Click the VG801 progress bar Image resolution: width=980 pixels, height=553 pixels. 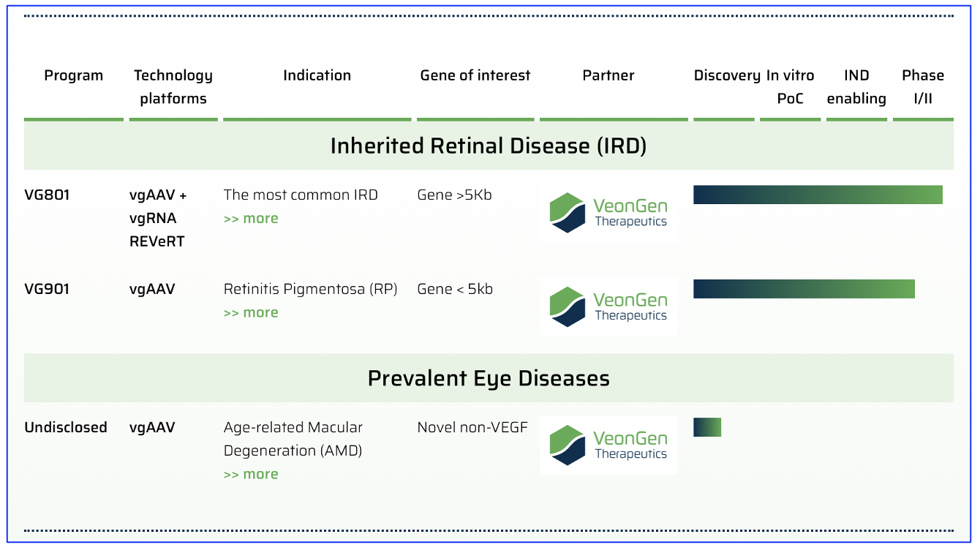(818, 195)
